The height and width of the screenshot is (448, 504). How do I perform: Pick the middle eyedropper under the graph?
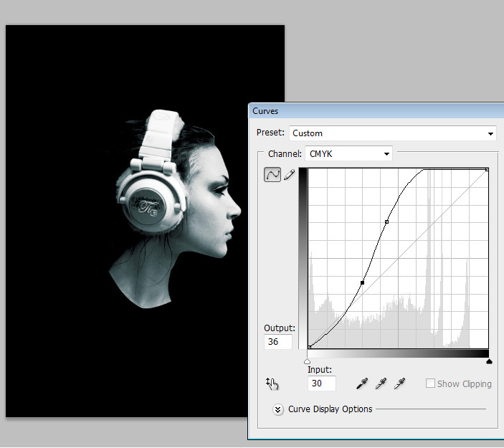[381, 383]
